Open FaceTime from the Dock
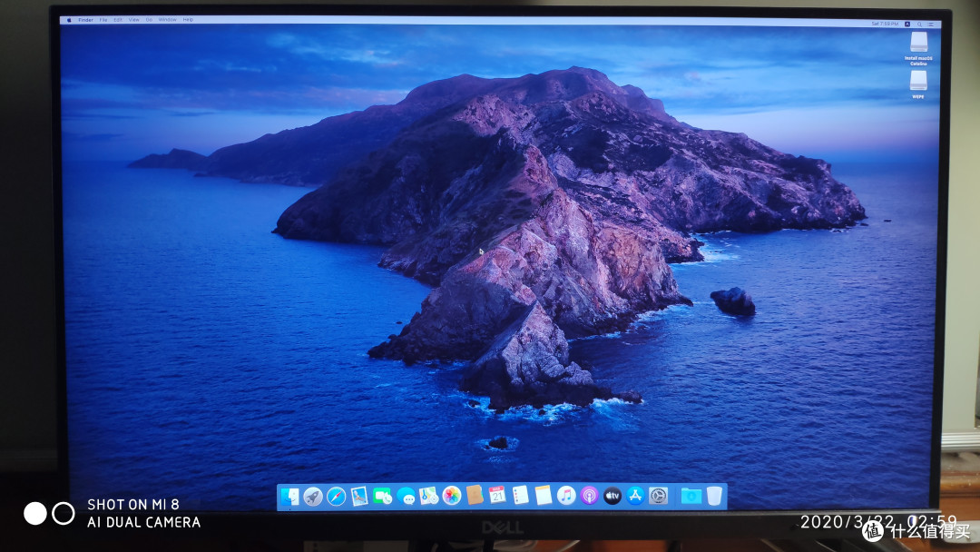This screenshot has width=980, height=552. (383, 497)
